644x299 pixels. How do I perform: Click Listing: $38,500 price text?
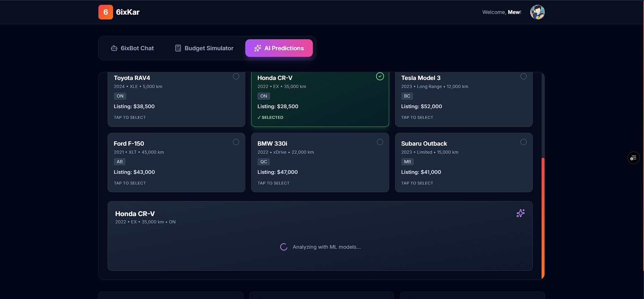pos(134,106)
